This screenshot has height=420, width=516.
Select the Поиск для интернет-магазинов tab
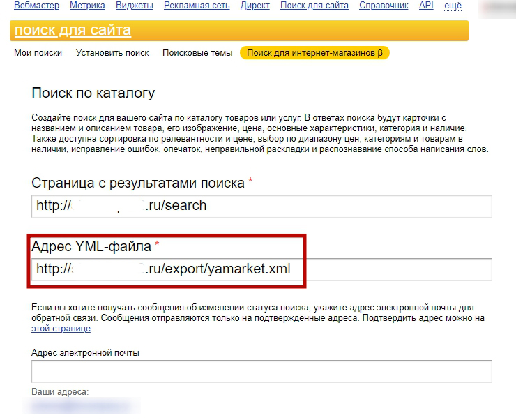coord(314,53)
